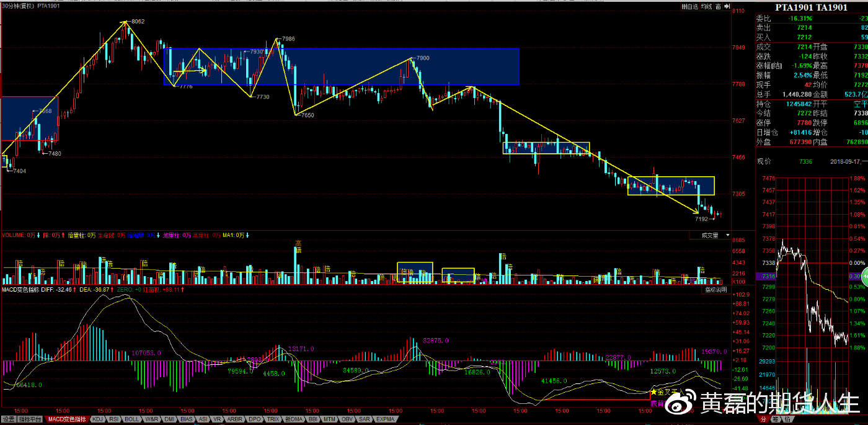The width and height of the screenshot is (868, 425).
Task: Click the 7730 price label
Action: coord(263,97)
